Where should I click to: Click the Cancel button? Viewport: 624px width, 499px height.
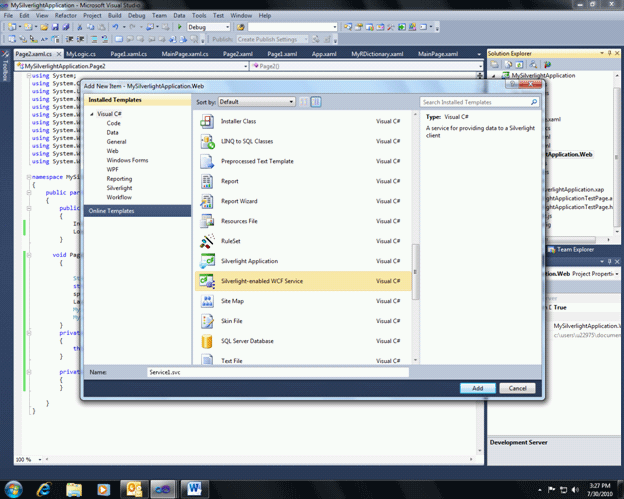coord(517,388)
